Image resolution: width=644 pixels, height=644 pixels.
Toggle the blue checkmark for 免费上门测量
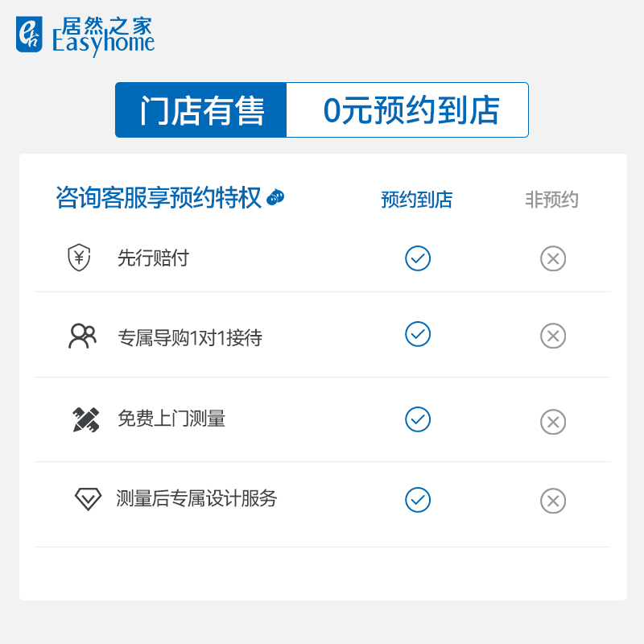418,419
